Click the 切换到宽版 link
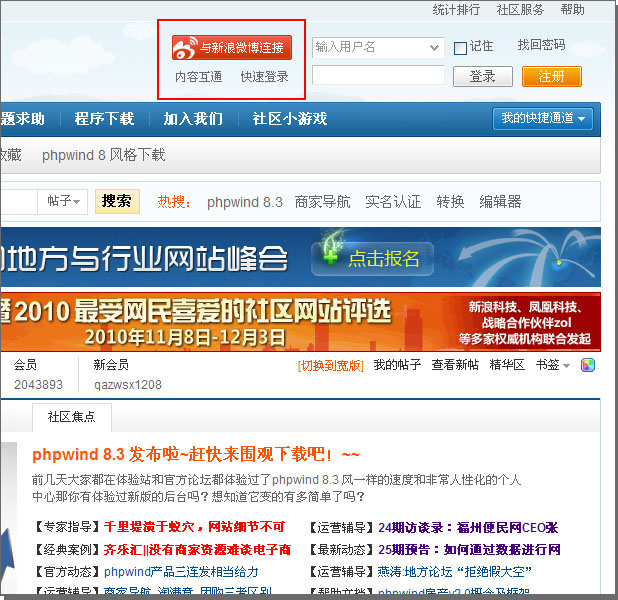 point(330,366)
